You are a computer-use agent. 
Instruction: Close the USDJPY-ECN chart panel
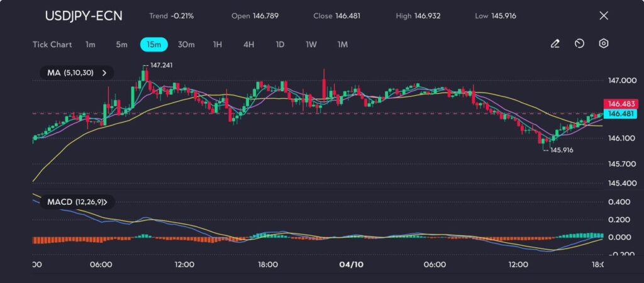[604, 16]
